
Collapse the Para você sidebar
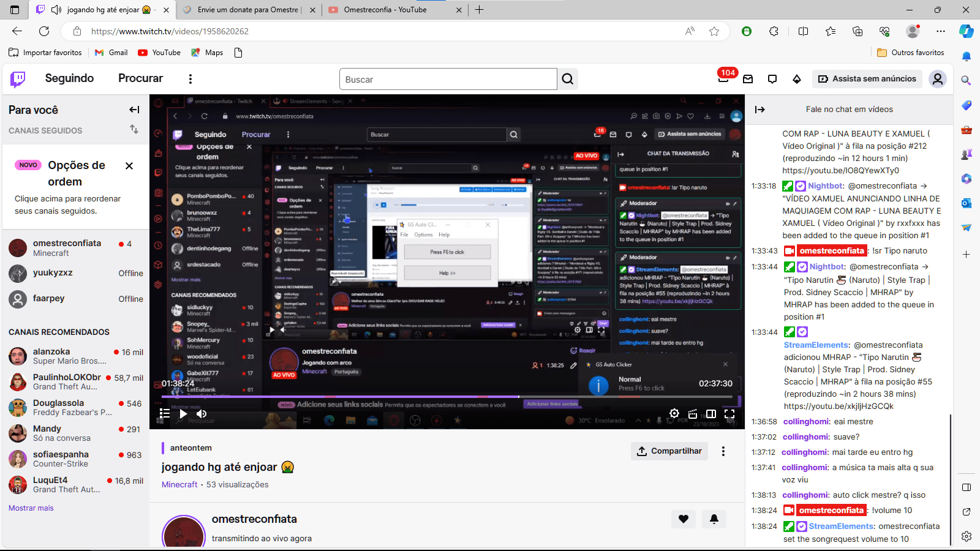[134, 110]
